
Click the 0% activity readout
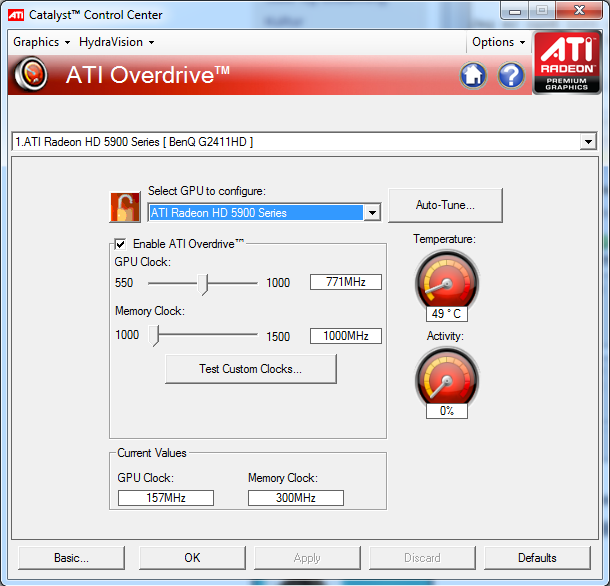447,411
